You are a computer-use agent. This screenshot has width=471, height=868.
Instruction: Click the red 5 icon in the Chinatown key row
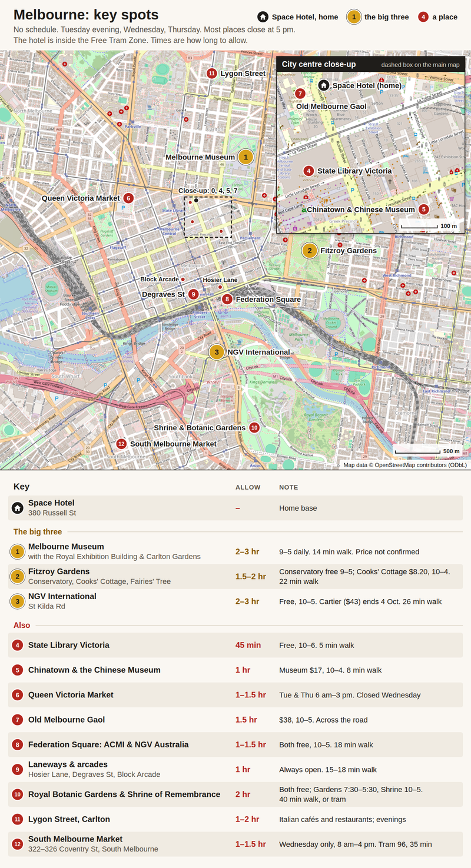click(x=18, y=670)
